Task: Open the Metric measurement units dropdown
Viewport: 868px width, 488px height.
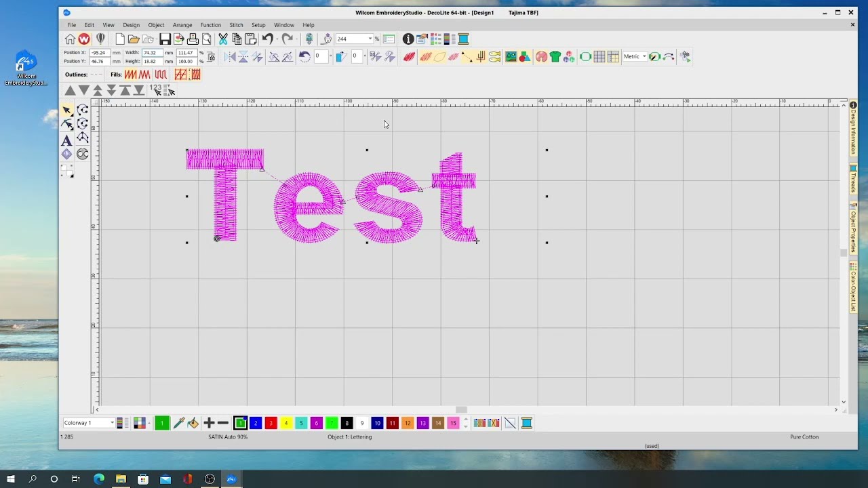Action: [644, 56]
